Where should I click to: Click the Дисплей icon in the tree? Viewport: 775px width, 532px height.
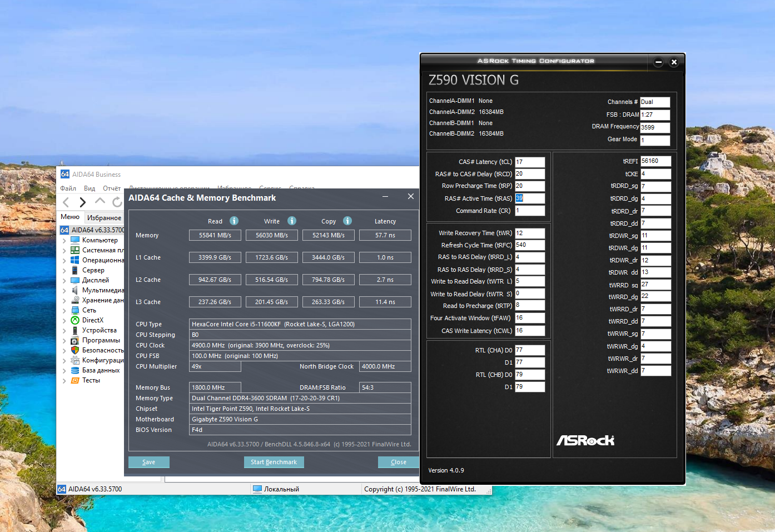75,280
